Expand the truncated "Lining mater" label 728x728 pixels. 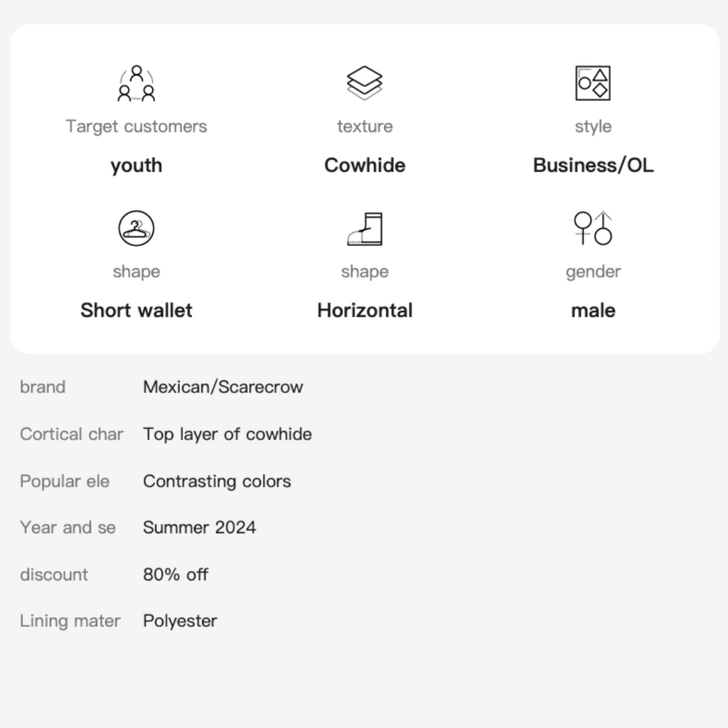point(70,621)
